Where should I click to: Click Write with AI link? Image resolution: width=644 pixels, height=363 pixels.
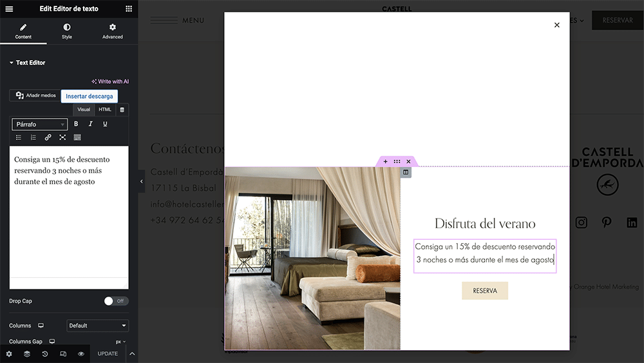tap(110, 81)
